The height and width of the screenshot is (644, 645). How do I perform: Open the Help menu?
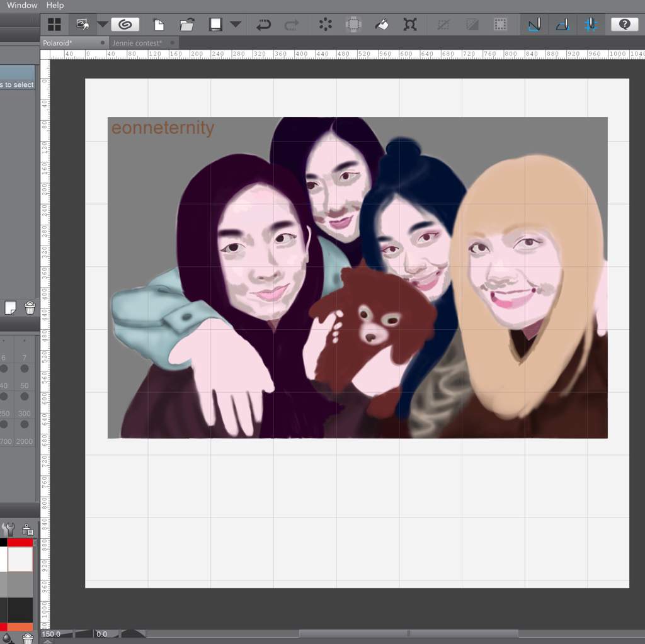tap(55, 5)
